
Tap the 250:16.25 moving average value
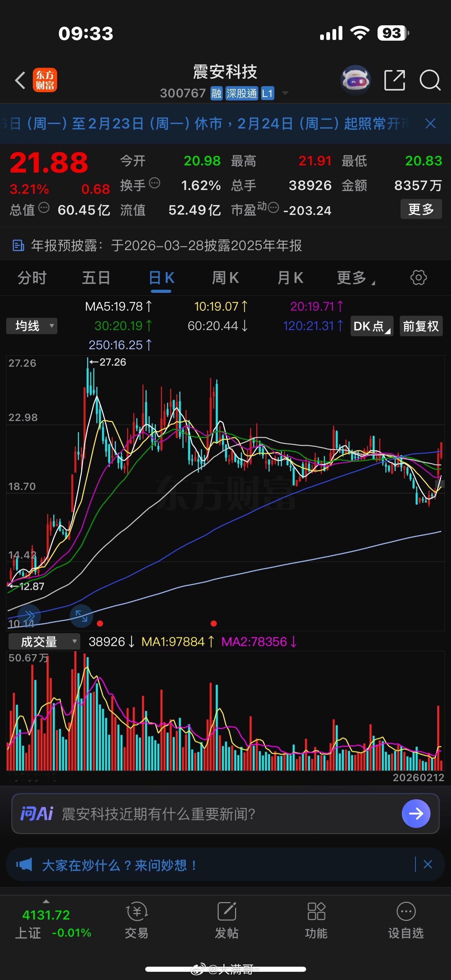click(x=120, y=345)
